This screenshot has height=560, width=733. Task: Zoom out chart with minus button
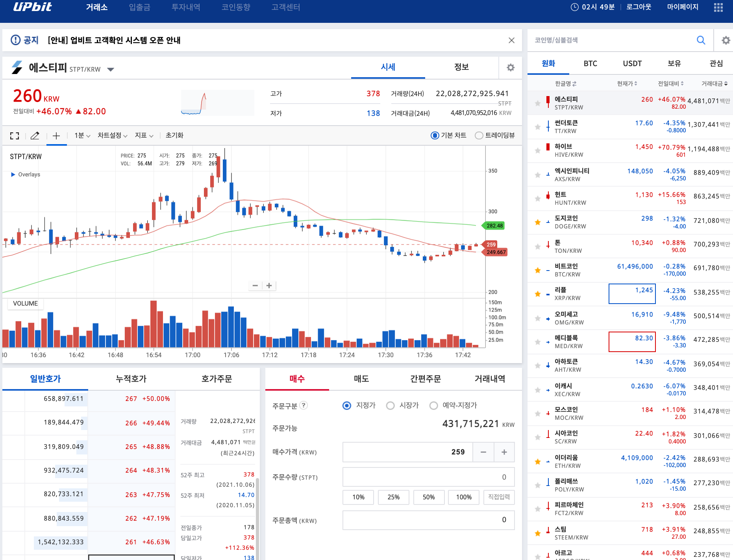tap(255, 286)
